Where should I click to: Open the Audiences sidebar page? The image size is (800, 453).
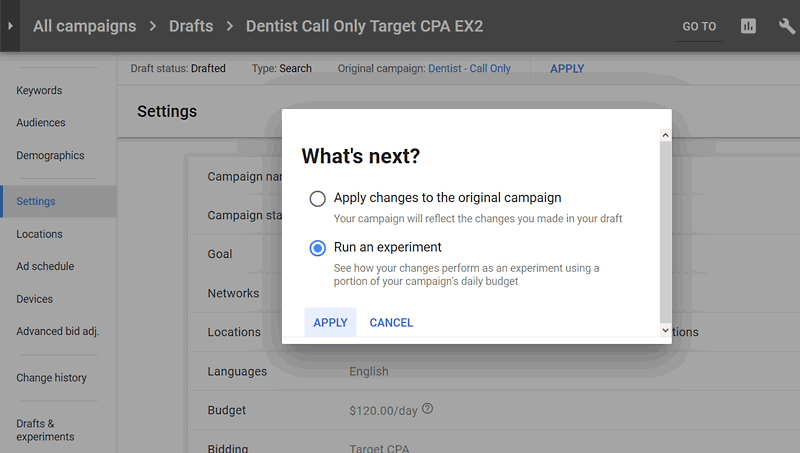tap(41, 123)
